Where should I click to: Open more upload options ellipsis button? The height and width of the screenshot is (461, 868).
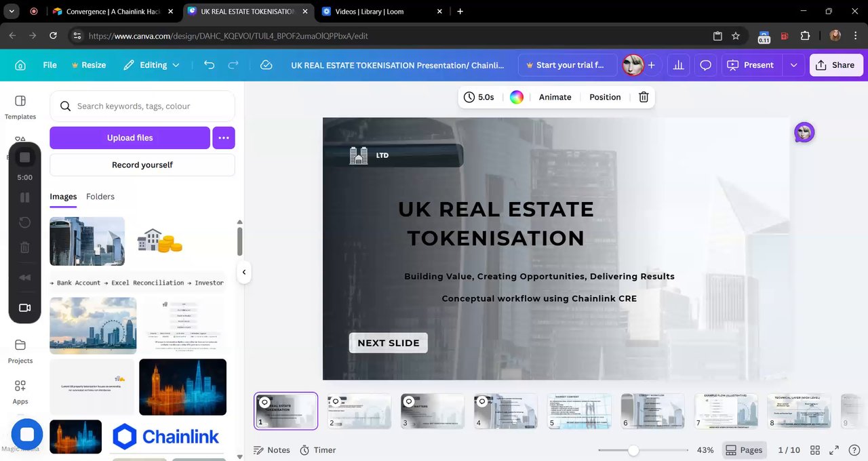(x=224, y=138)
